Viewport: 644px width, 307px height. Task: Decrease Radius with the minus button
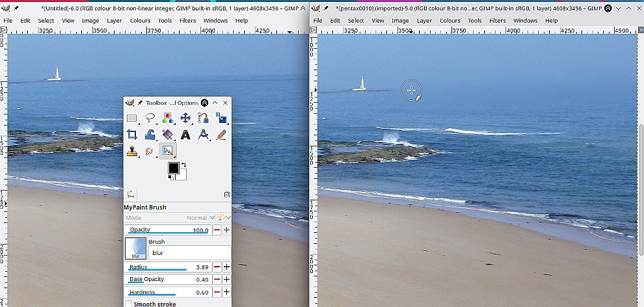pyautogui.click(x=217, y=267)
